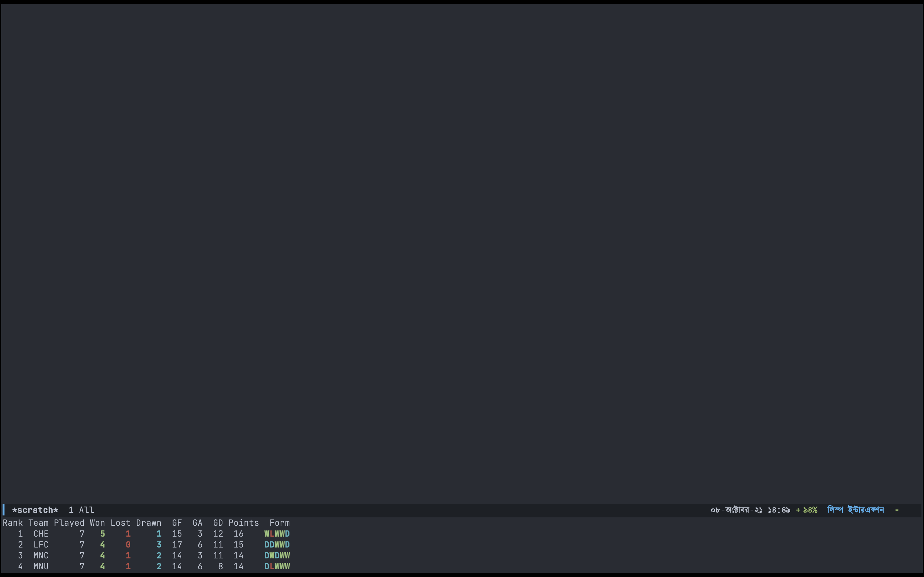The image size is (924, 577).
Task: Click the green 5 in the Won column
Action: [x=102, y=534]
